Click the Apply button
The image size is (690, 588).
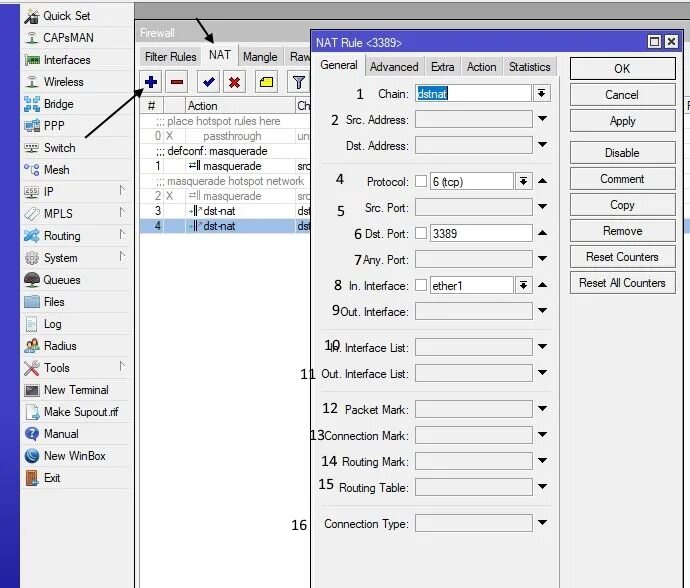coord(622,121)
